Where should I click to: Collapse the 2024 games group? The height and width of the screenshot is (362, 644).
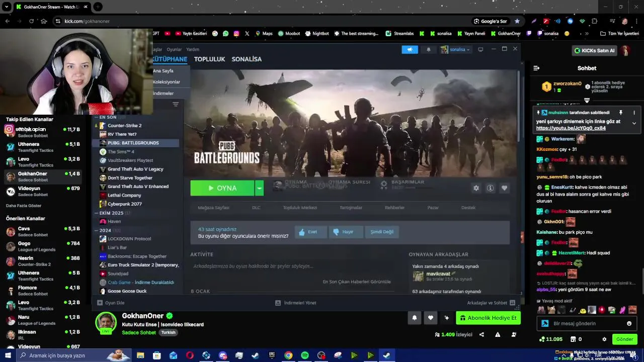pyautogui.click(x=96, y=230)
